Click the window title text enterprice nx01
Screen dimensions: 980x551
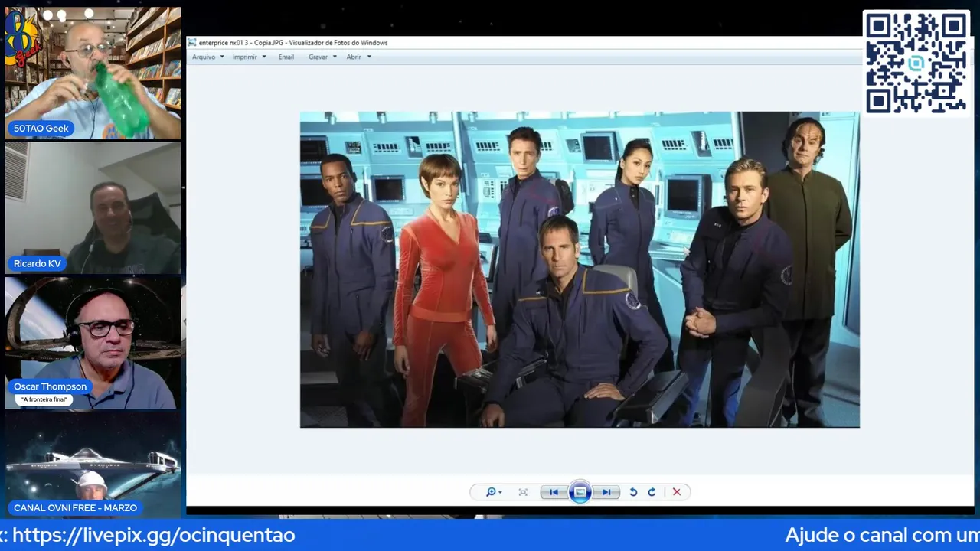tap(293, 43)
